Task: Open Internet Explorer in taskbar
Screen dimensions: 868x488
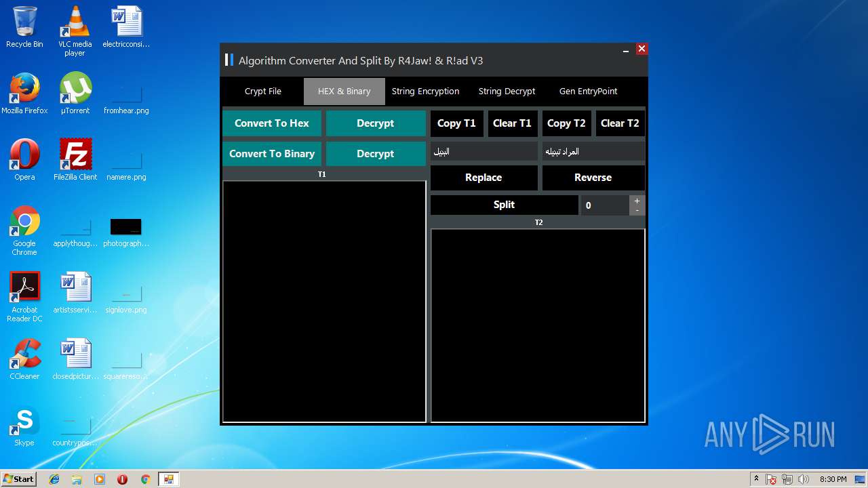Action: (54, 479)
